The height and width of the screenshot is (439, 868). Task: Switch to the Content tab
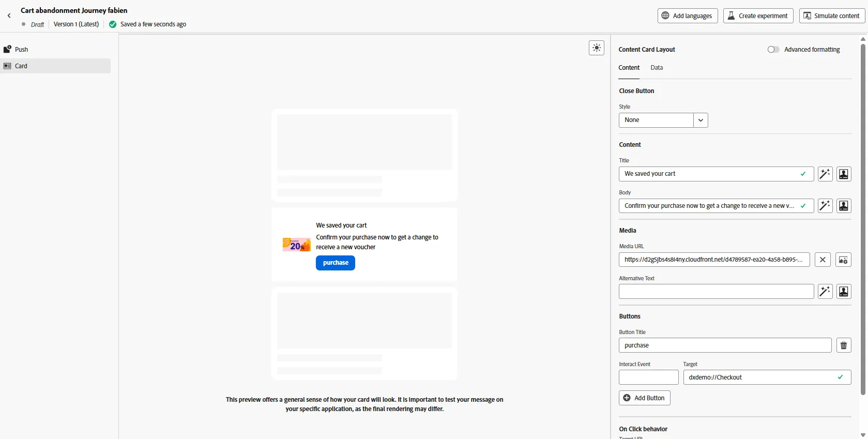coord(629,68)
